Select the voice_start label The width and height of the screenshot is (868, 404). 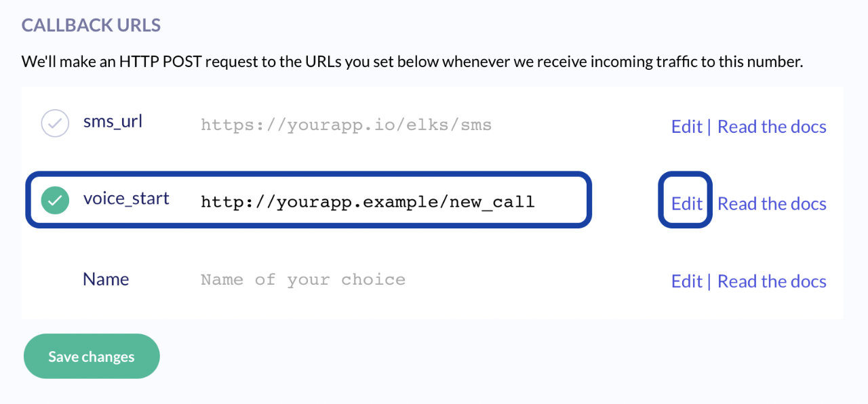(126, 199)
